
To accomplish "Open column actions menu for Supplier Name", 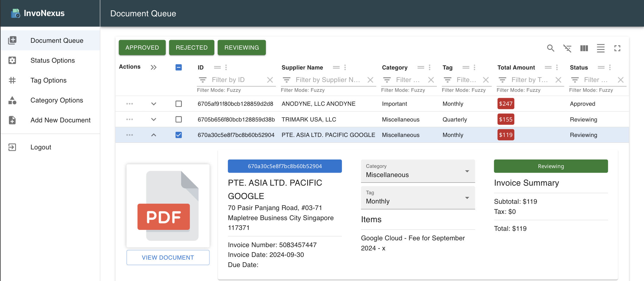I will (345, 67).
